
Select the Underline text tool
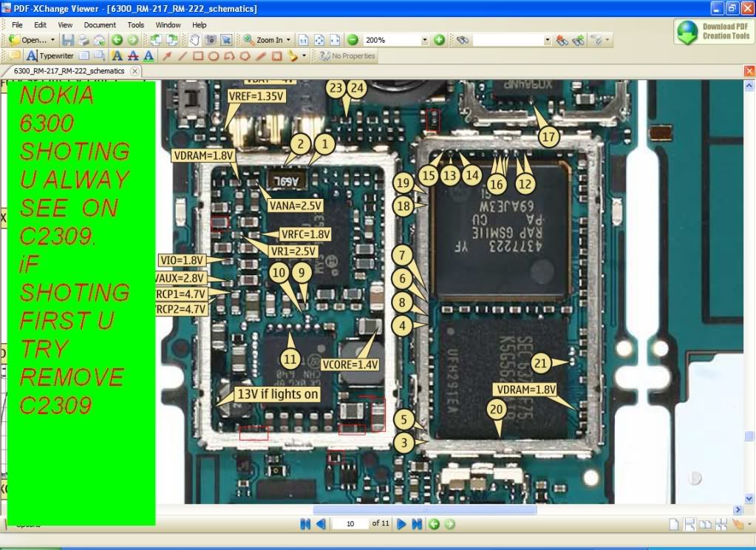pyautogui.click(x=149, y=56)
